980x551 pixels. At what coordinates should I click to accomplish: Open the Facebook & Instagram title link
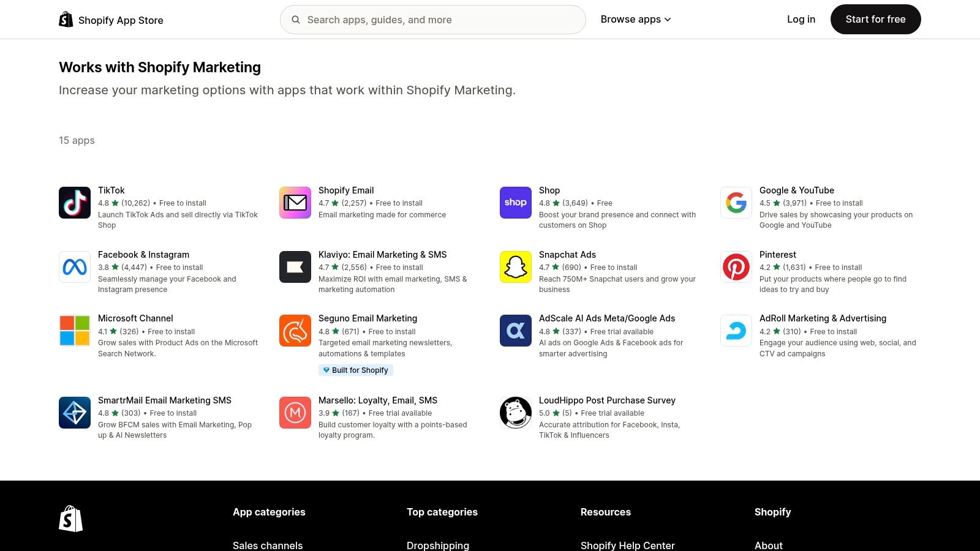click(x=143, y=255)
